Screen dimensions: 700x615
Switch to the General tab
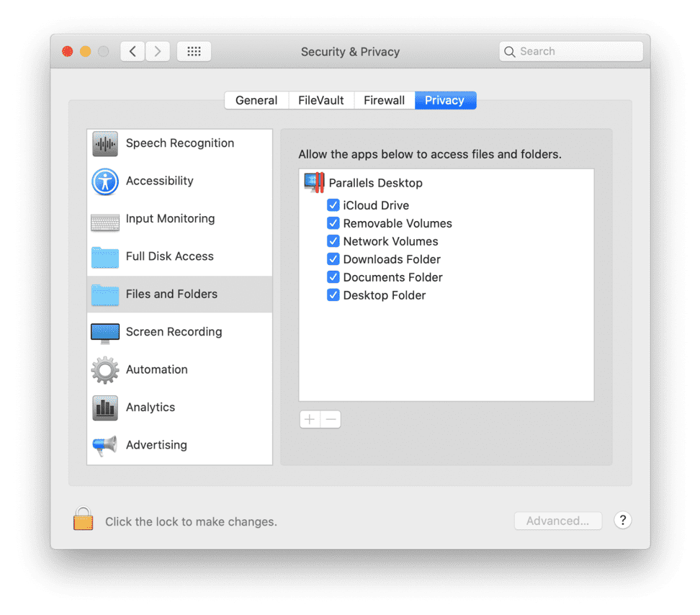256,100
